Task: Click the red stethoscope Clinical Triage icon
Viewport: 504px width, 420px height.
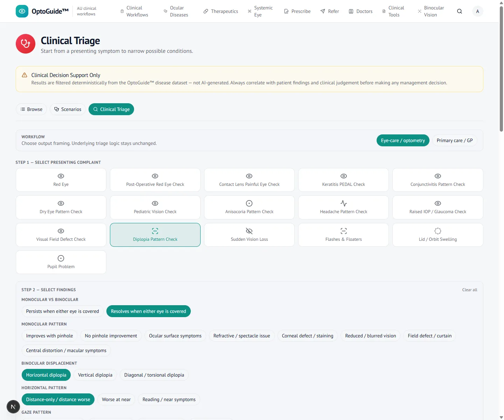Action: click(26, 44)
